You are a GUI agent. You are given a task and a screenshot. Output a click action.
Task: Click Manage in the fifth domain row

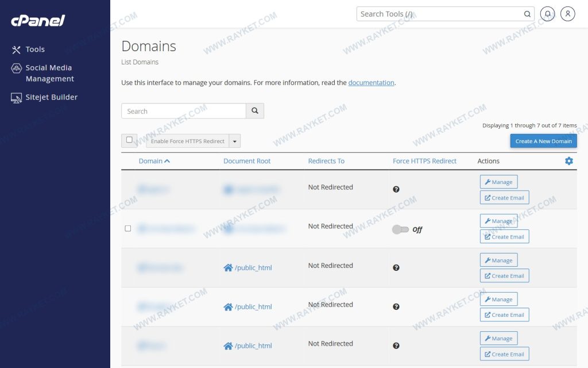pyautogui.click(x=499, y=338)
